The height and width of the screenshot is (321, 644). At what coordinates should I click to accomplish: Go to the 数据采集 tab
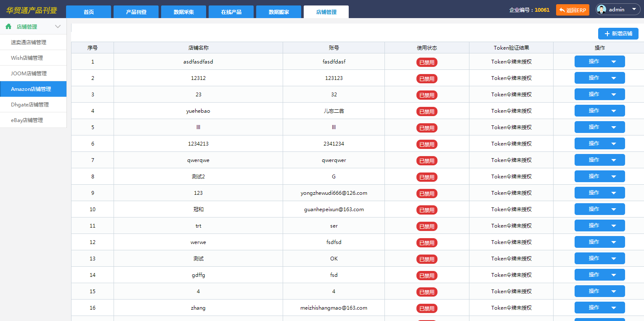[184, 12]
